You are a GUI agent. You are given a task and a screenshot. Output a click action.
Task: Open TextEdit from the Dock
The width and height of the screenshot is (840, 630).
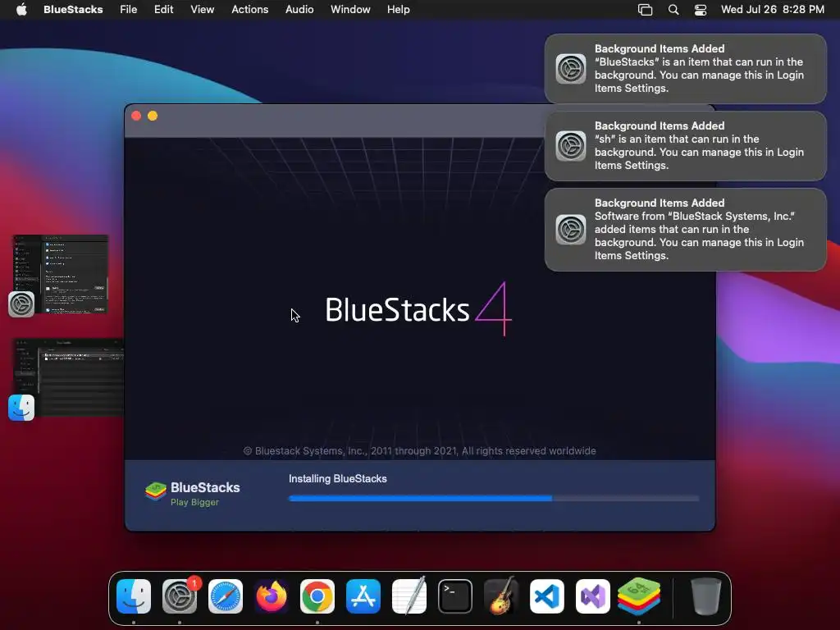click(409, 596)
